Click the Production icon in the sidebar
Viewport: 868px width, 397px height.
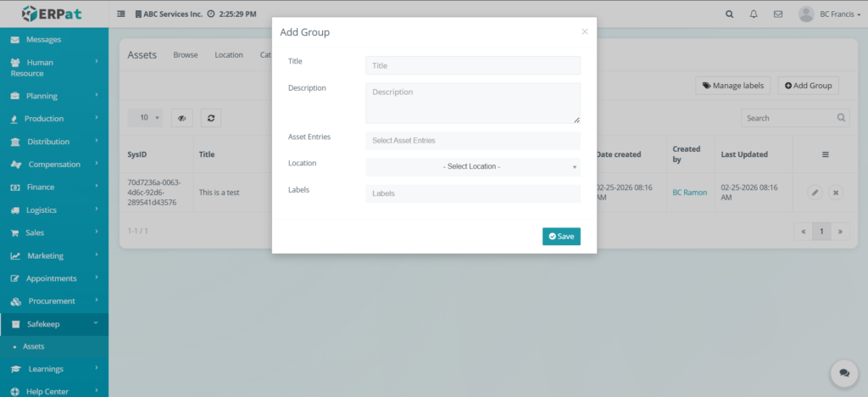click(14, 119)
